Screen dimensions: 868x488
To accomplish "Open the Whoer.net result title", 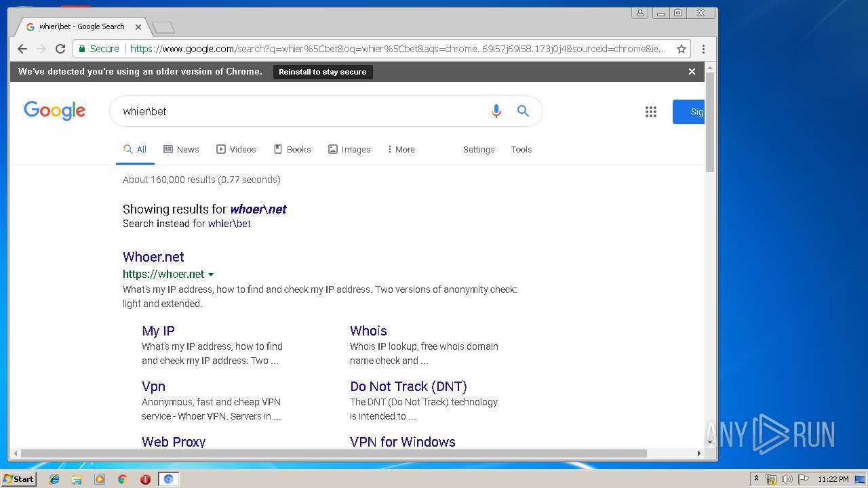I will point(153,257).
